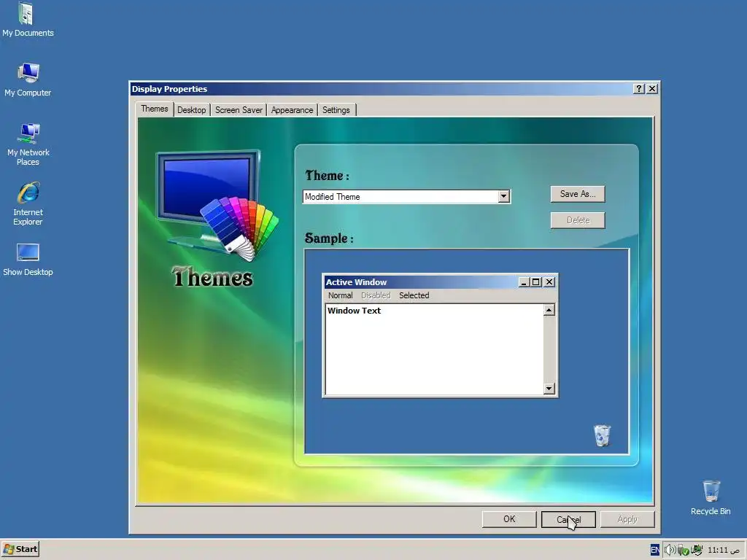Click the Disabled menu in sample window
The image size is (747, 560).
[x=376, y=295]
